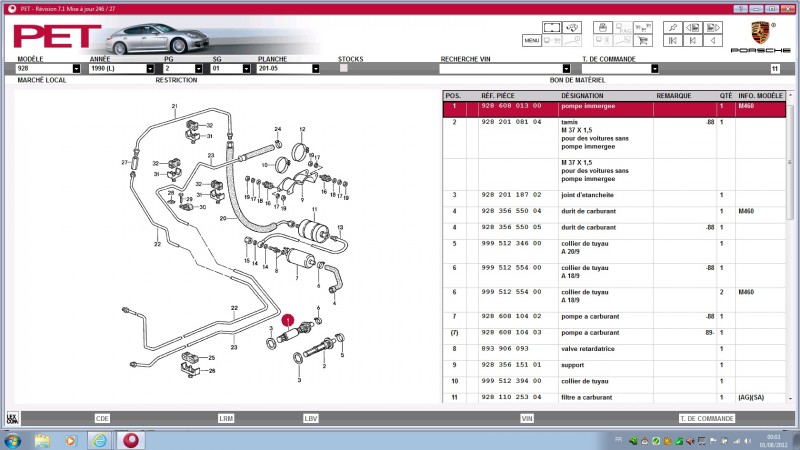Screen dimensions: 800x450
Task: Click the full-frame illustration view icon
Action: pyautogui.click(x=552, y=28)
